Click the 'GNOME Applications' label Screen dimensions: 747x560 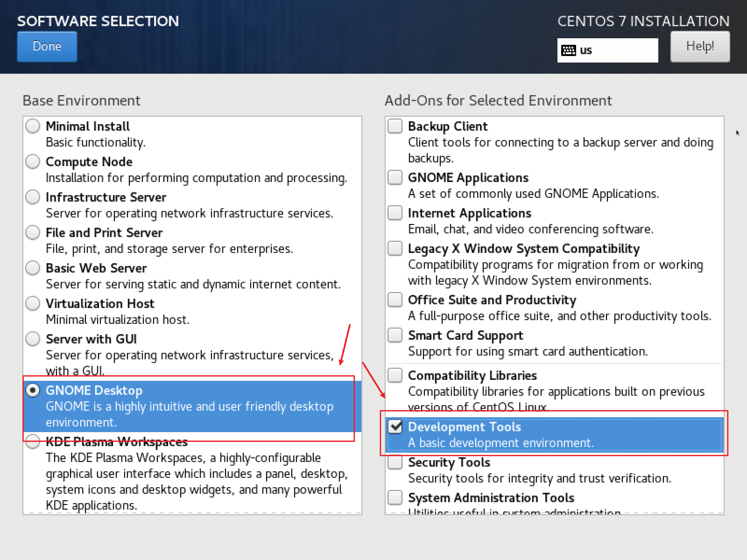(x=468, y=178)
